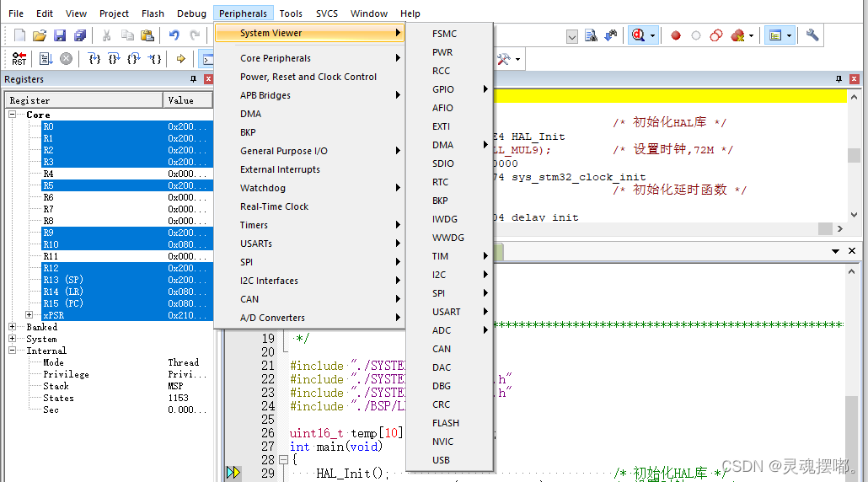Open the project window layout icon
The image size is (868, 482).
775,36
